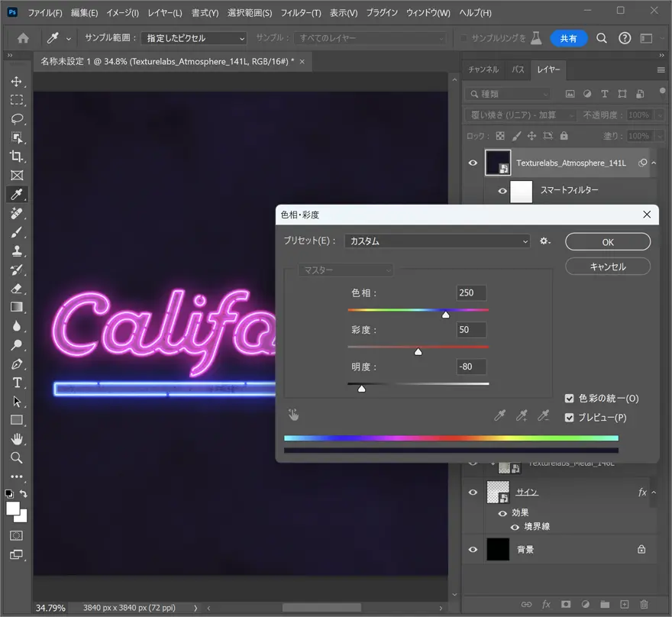This screenshot has width=672, height=617.
Task: Toggle the 色彩の統一 colorize checkbox
Action: [569, 399]
